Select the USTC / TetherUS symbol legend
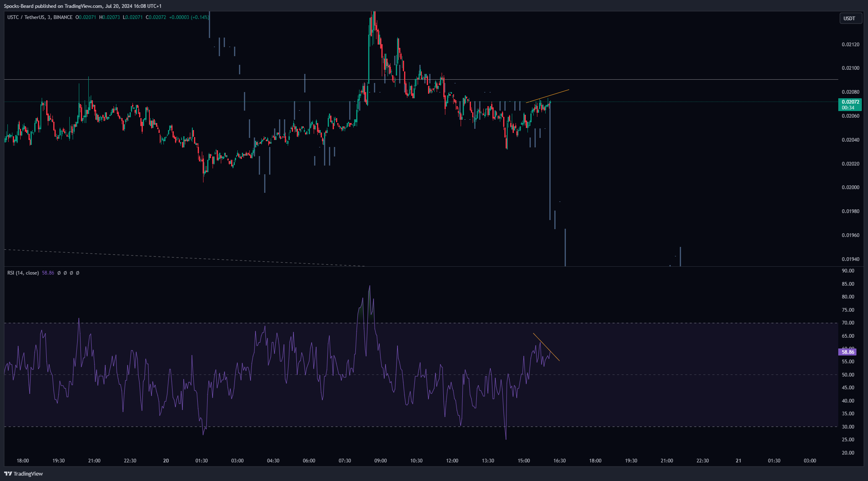Viewport: 868px width, 481px height. click(40, 17)
